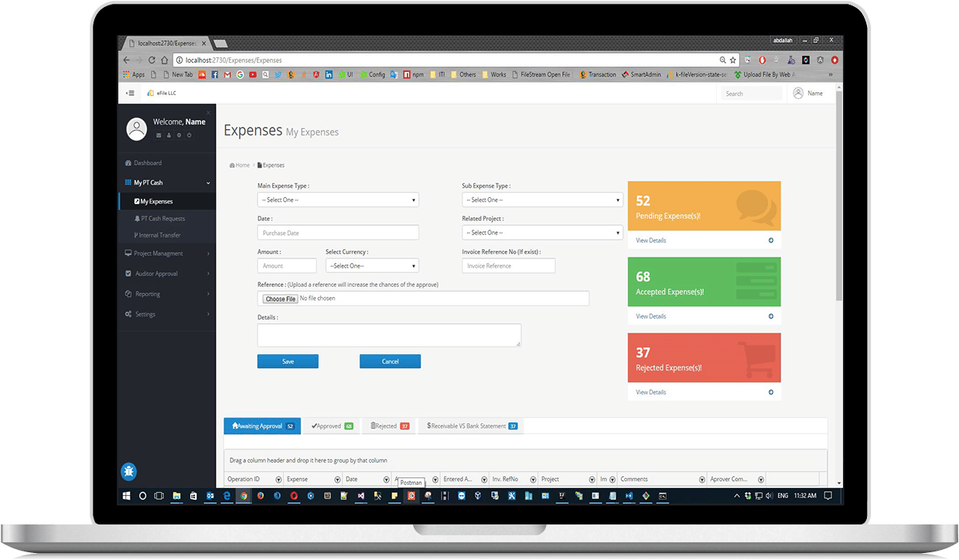Viewport: 959px width, 560px height.
Task: Open Microsoft Edge from the taskbar
Action: (x=227, y=496)
